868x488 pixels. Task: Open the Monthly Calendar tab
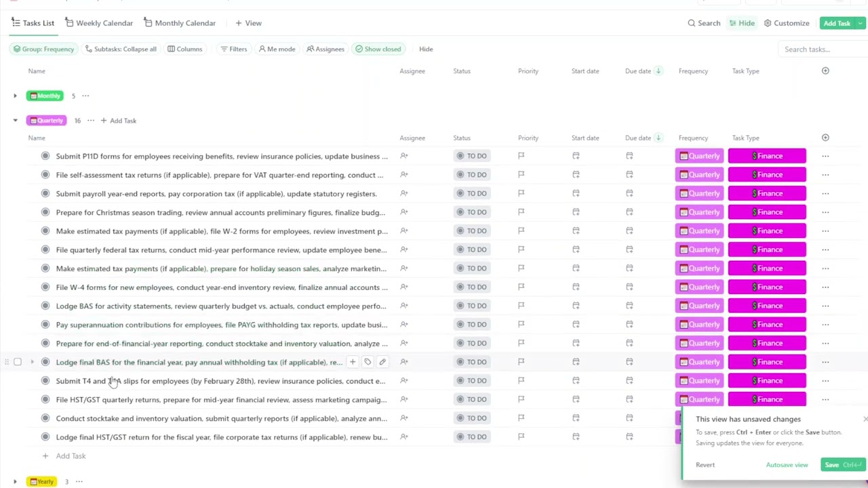coord(179,23)
